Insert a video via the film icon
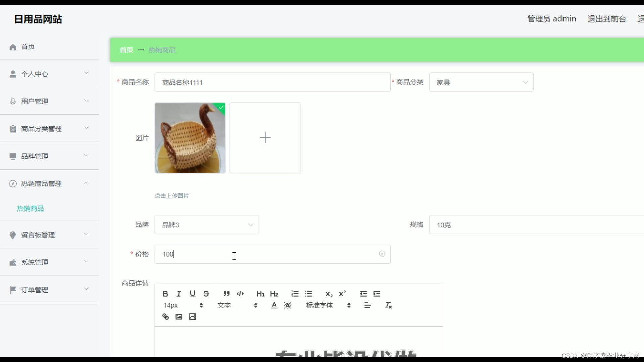The image size is (644, 362). click(x=193, y=317)
